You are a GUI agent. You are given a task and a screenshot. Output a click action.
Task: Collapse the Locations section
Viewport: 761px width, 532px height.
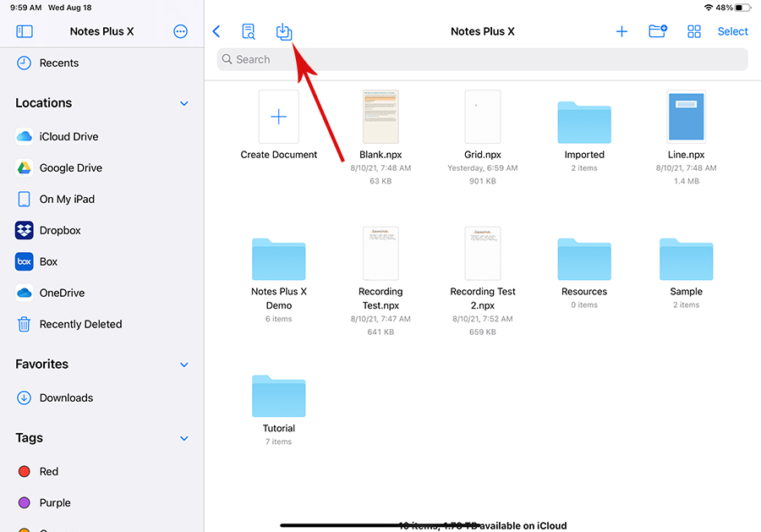click(184, 103)
